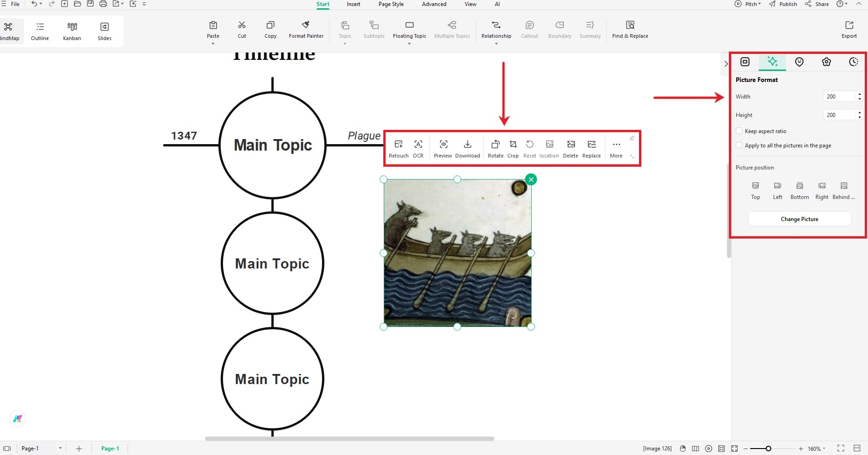
Task: Add a Floating Topic
Action: tap(410, 29)
